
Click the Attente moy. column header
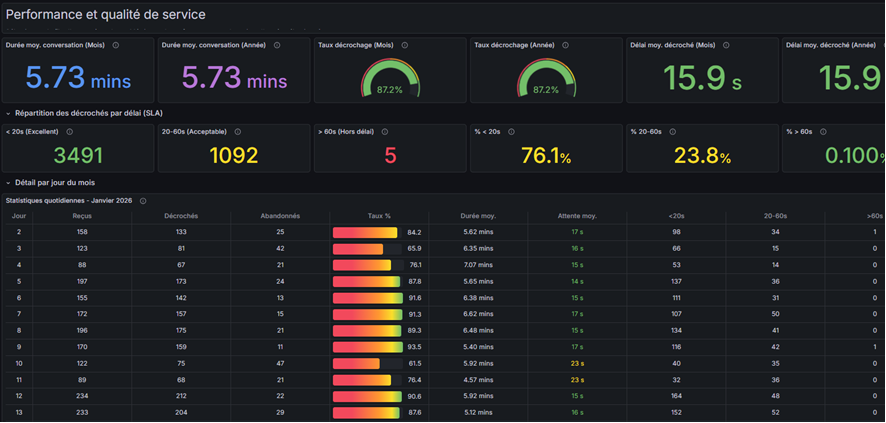(x=577, y=216)
